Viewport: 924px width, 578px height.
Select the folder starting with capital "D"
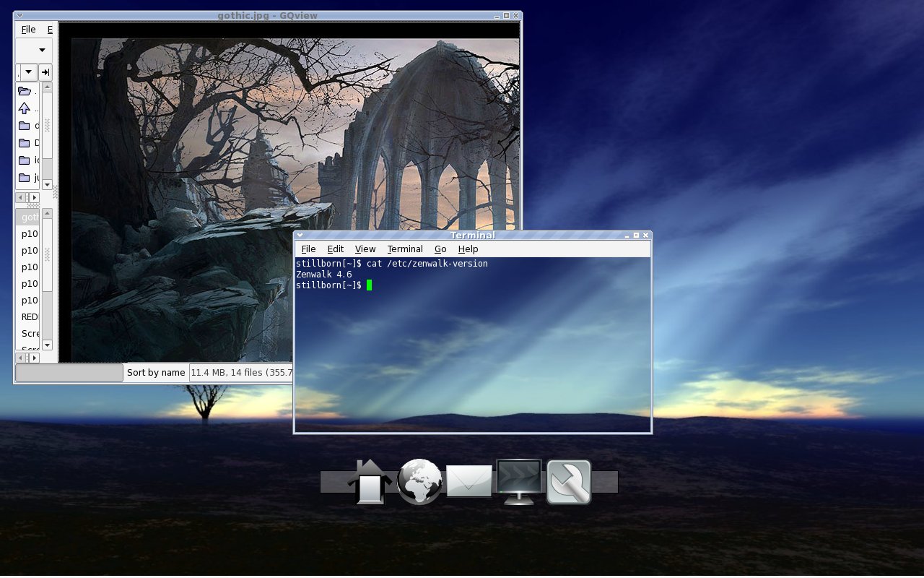pyautogui.click(x=28, y=143)
